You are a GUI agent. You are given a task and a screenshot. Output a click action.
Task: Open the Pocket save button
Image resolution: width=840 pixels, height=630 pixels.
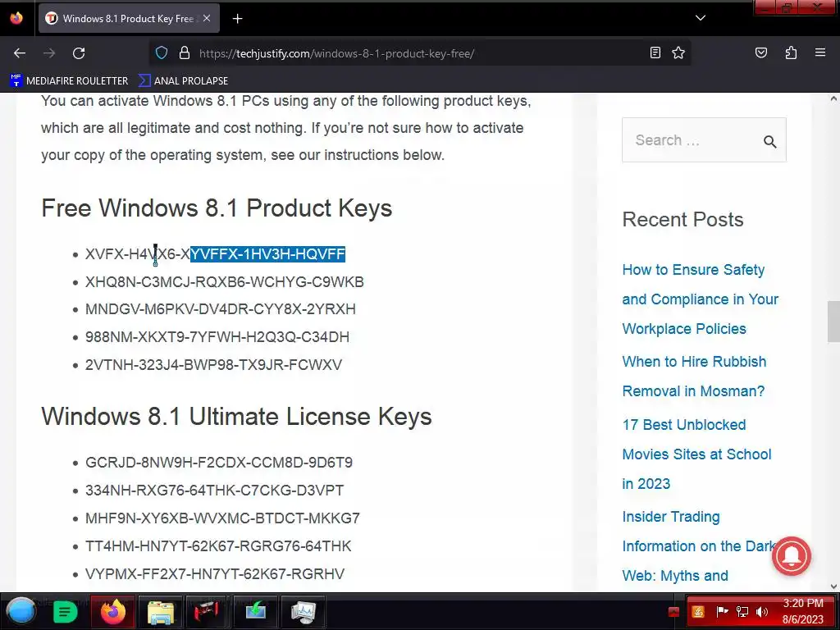760,52
